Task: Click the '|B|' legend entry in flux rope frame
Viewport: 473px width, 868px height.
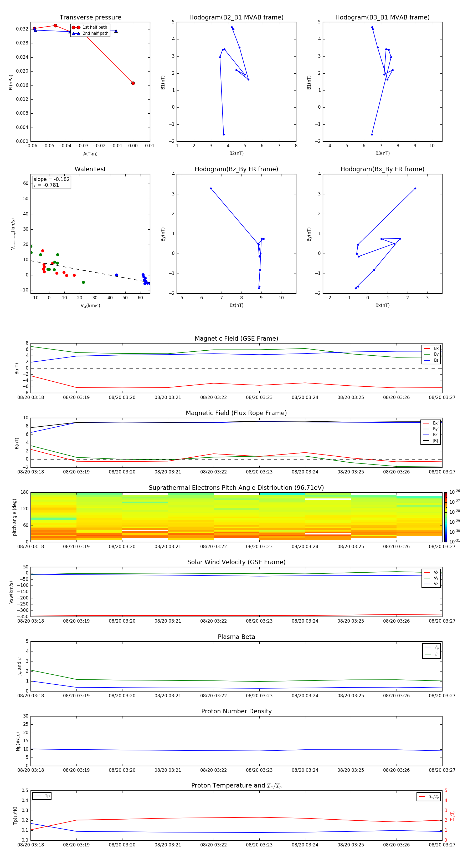Action: point(431,441)
